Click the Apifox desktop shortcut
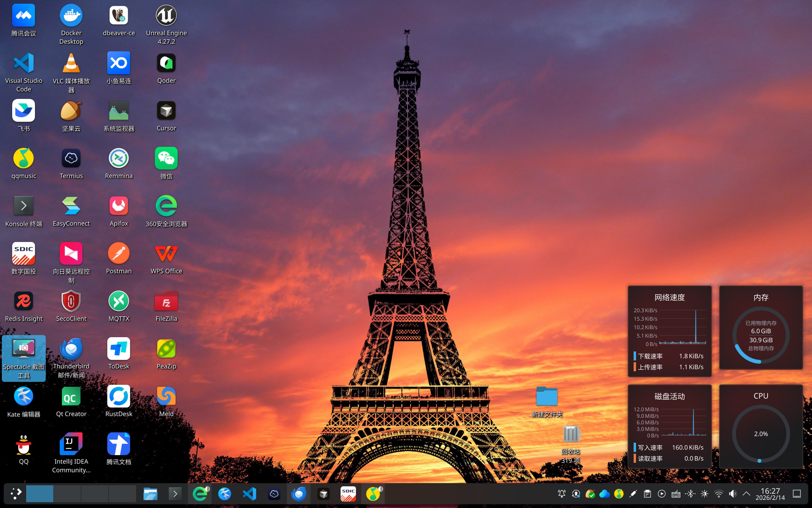Viewport: 812px width, 508px height. click(119, 211)
